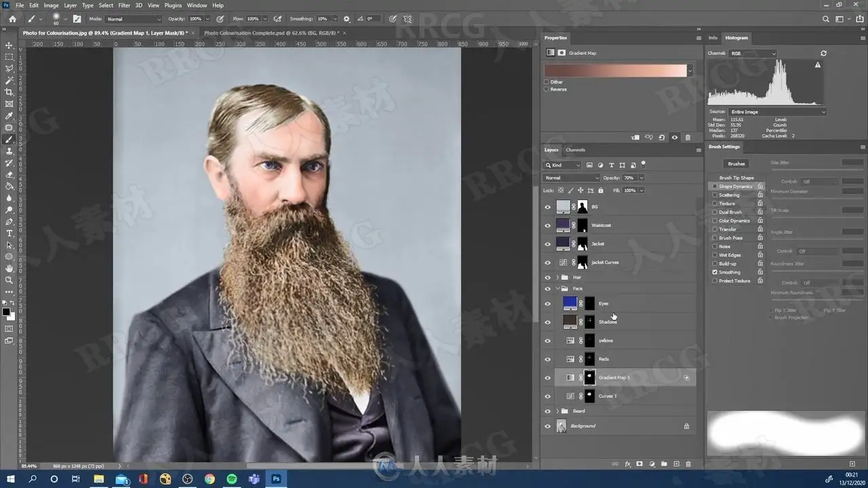Open the brush Mode dropdown
Screen dimensions: 868x488
134,19
